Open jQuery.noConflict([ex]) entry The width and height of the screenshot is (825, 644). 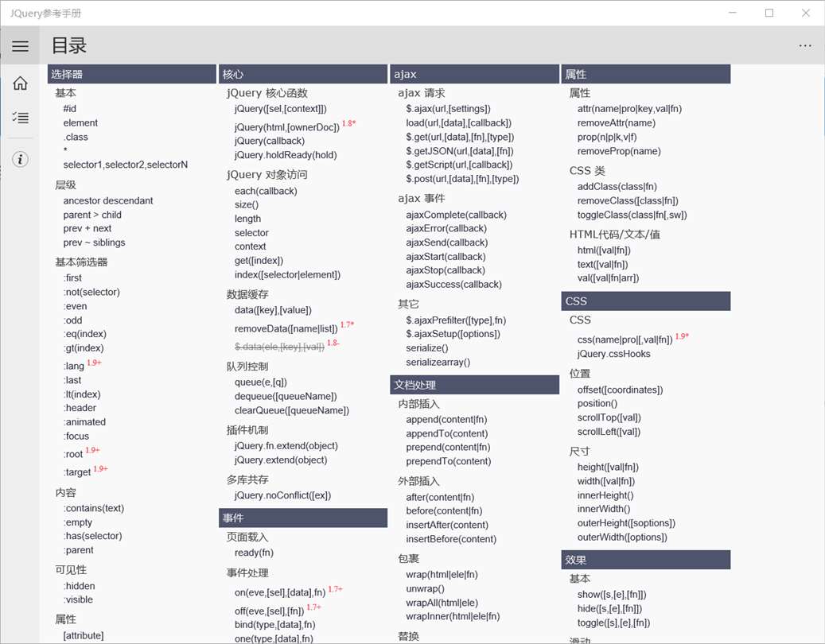click(282, 495)
